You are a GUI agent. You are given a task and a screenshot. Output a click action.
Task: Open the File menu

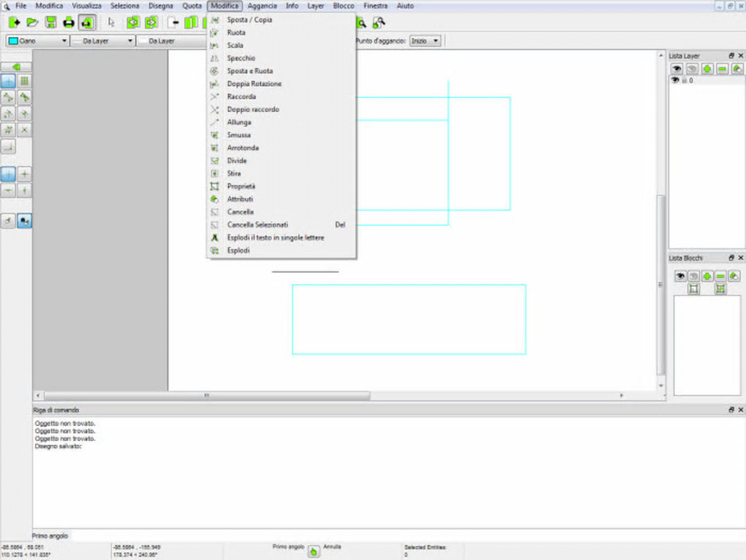click(x=21, y=6)
